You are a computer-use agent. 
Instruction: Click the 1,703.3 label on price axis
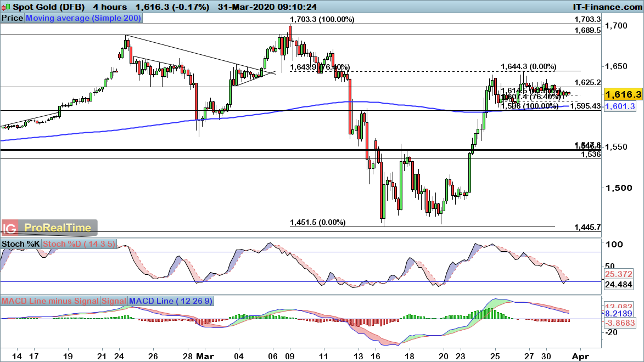click(x=587, y=19)
